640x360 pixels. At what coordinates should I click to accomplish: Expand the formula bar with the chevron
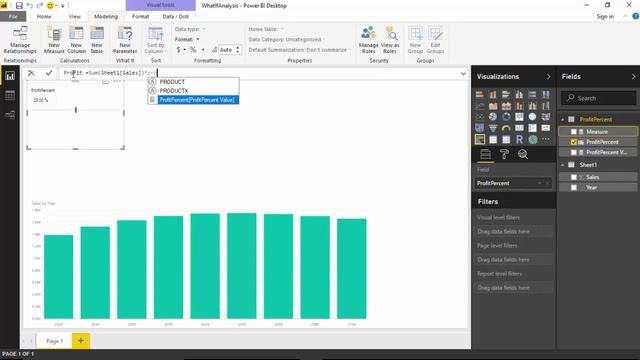point(463,74)
